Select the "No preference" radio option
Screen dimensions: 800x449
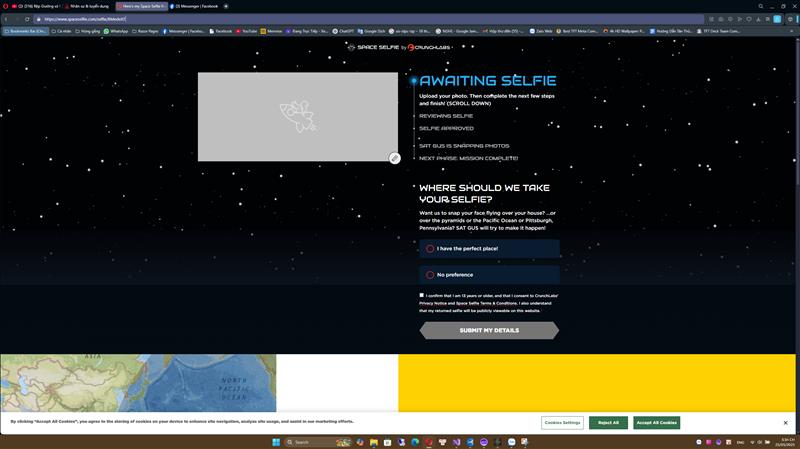click(431, 275)
